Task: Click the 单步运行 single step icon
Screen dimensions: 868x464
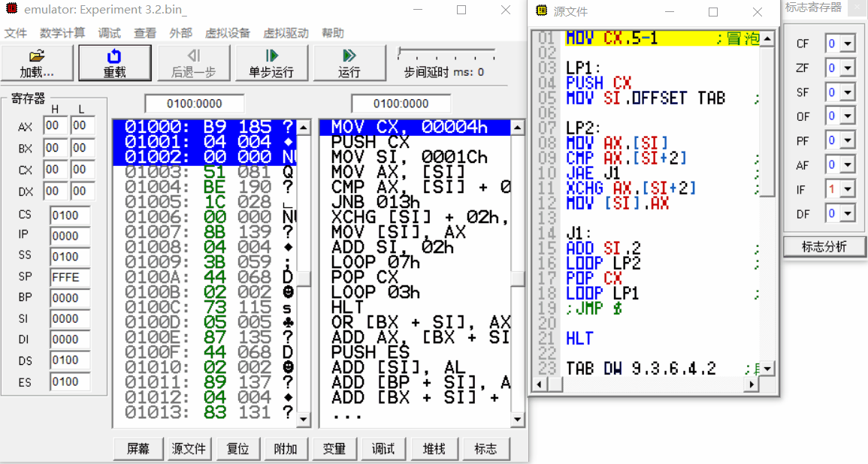Action: tap(271, 56)
